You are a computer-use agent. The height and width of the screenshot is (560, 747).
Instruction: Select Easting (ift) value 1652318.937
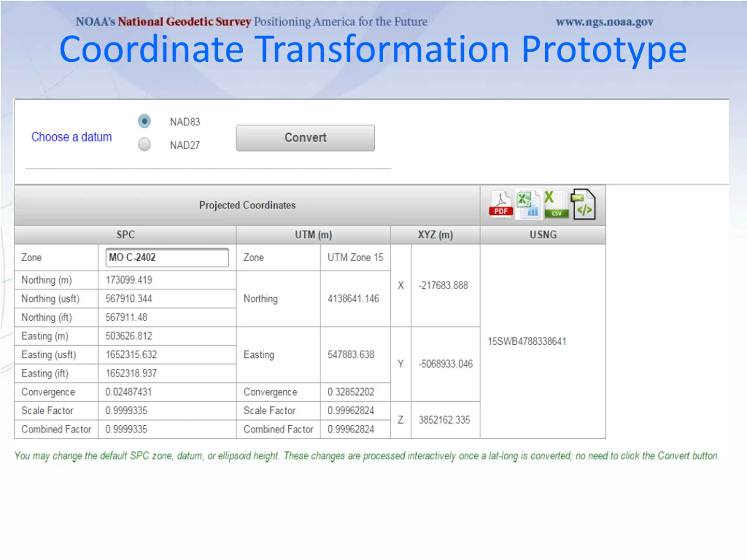point(131,373)
